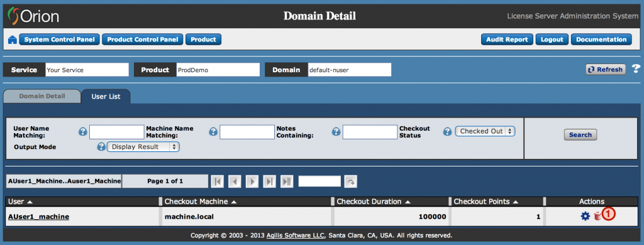This screenshot has height=245, width=644.
Task: Open the Output Mode dropdown
Action: pyautogui.click(x=143, y=146)
